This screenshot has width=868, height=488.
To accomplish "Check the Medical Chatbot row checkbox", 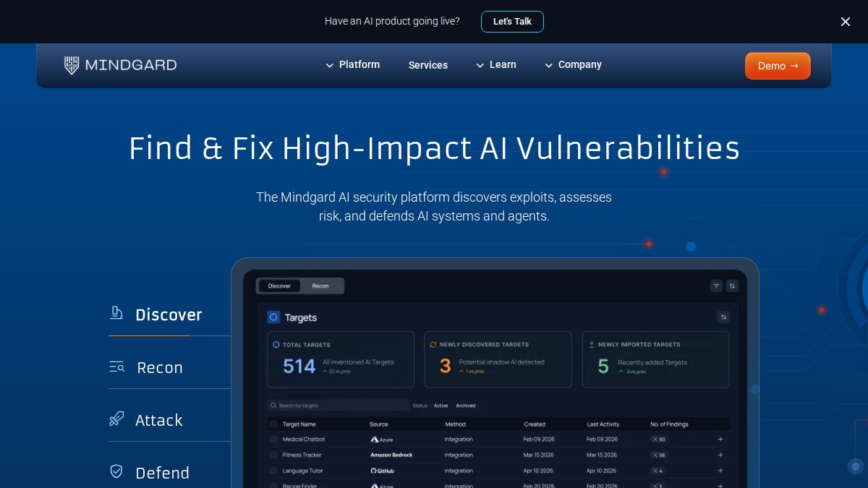I will (273, 440).
